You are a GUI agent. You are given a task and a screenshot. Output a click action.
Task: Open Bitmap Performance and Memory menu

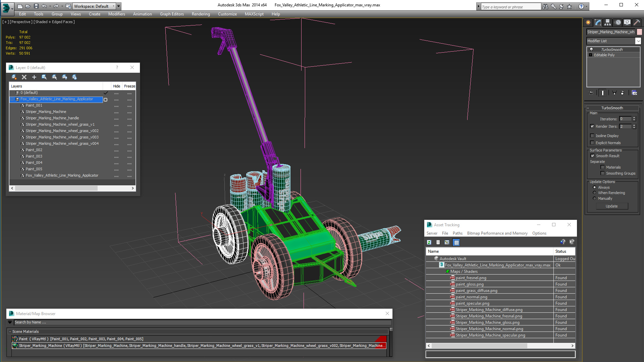pos(497,233)
